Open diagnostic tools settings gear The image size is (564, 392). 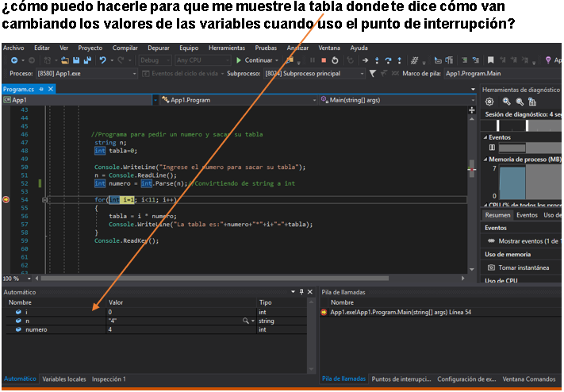click(x=489, y=102)
